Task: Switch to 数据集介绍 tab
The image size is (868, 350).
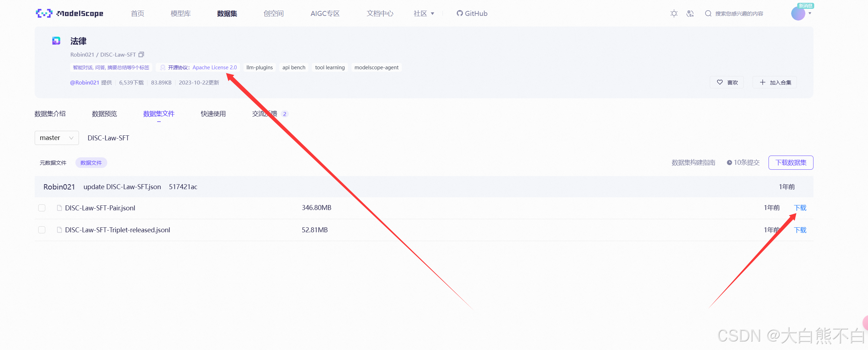Action: pos(50,114)
